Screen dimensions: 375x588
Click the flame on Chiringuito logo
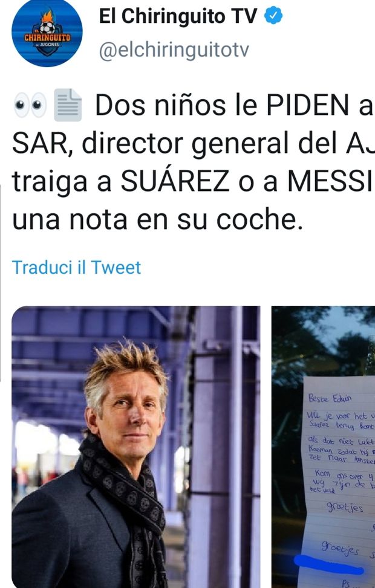point(47,16)
